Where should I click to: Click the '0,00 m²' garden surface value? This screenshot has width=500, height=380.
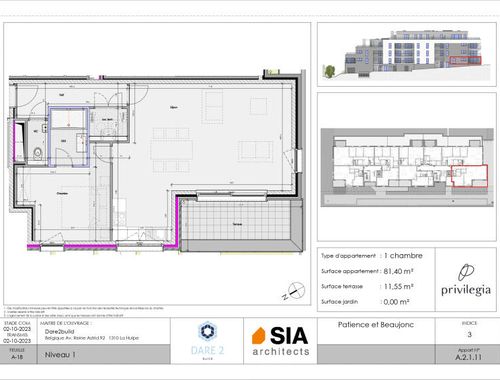pyautogui.click(x=396, y=302)
